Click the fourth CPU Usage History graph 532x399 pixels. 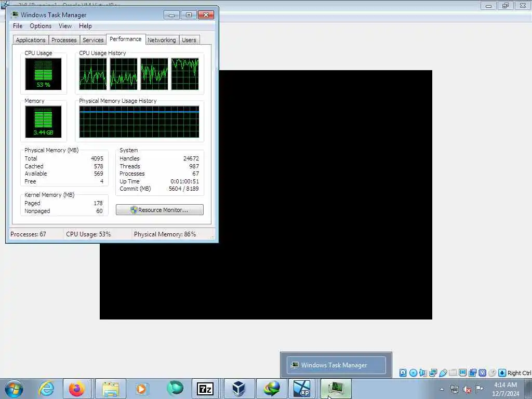click(x=185, y=74)
